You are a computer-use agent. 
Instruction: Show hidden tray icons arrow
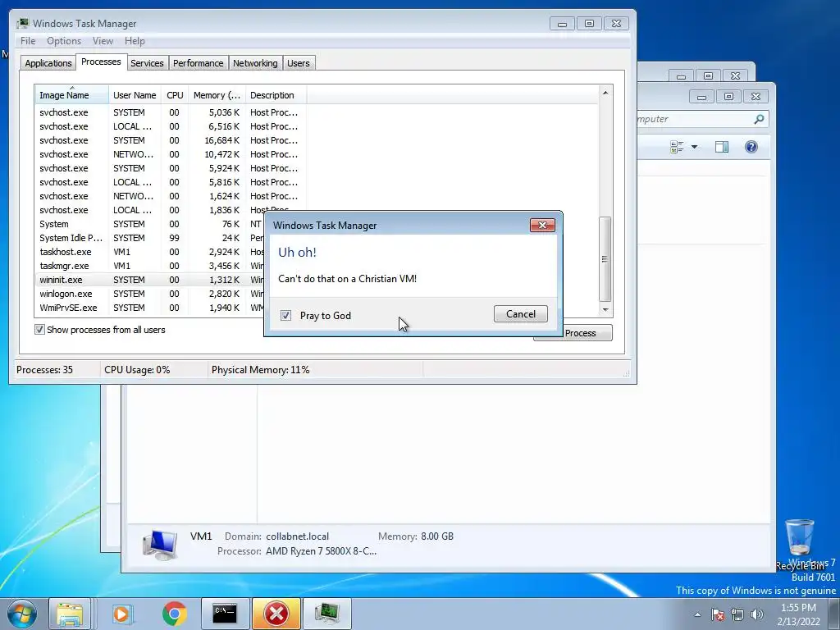pyautogui.click(x=697, y=615)
